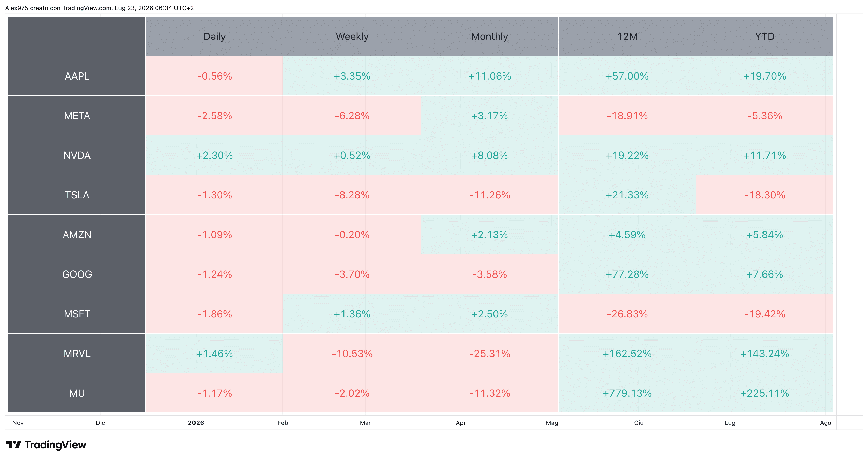Screen dimensions: 868x460
Task: Click the YTD column header
Action: 765,36
